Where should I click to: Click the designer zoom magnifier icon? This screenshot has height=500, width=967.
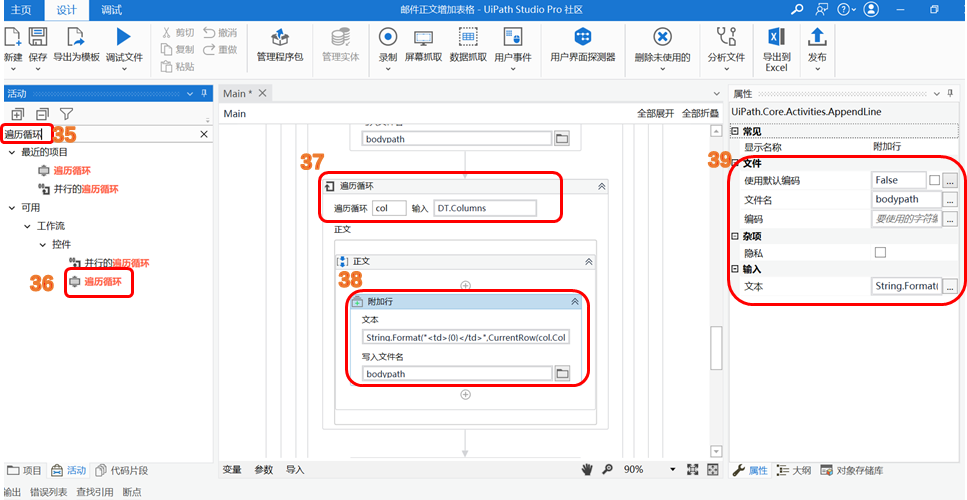[607, 470]
